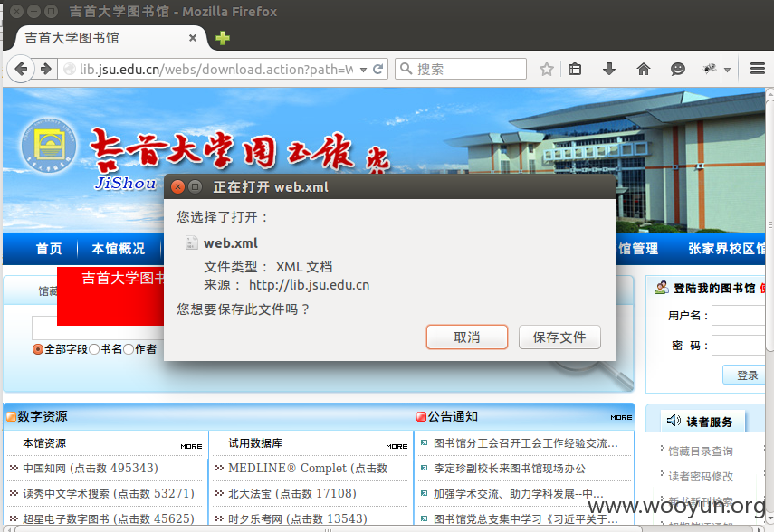
Task: Select the 书名 radio button
Action: (x=94, y=349)
